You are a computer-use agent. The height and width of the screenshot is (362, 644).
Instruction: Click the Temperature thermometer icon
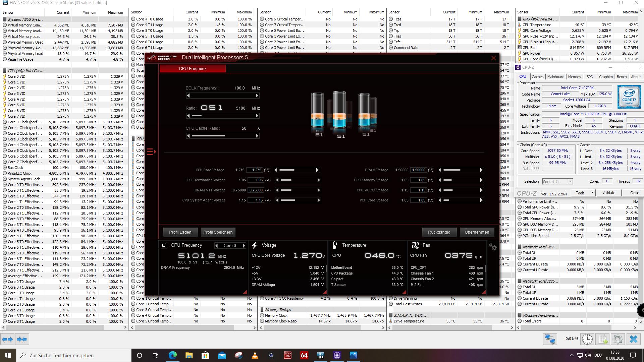click(x=335, y=245)
